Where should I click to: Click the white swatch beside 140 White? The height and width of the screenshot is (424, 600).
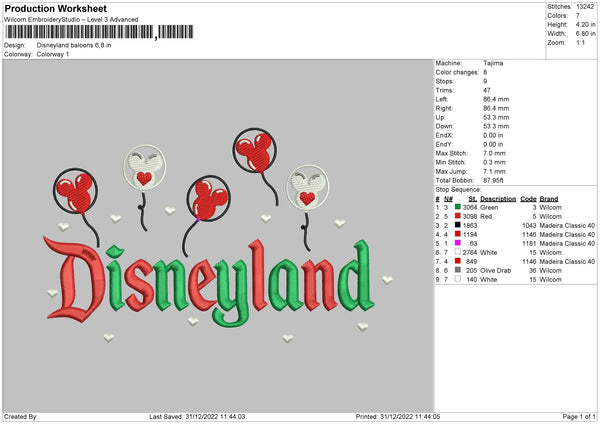457,279
